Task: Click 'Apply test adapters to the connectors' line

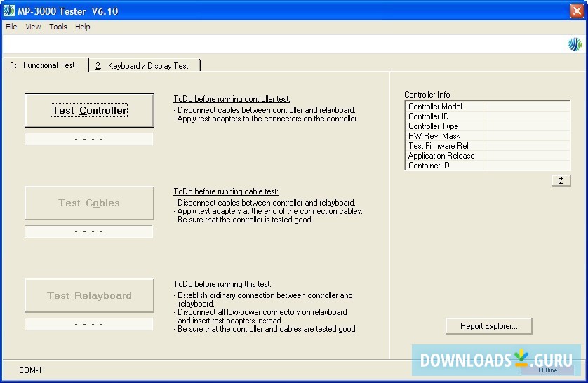Action: 266,119
